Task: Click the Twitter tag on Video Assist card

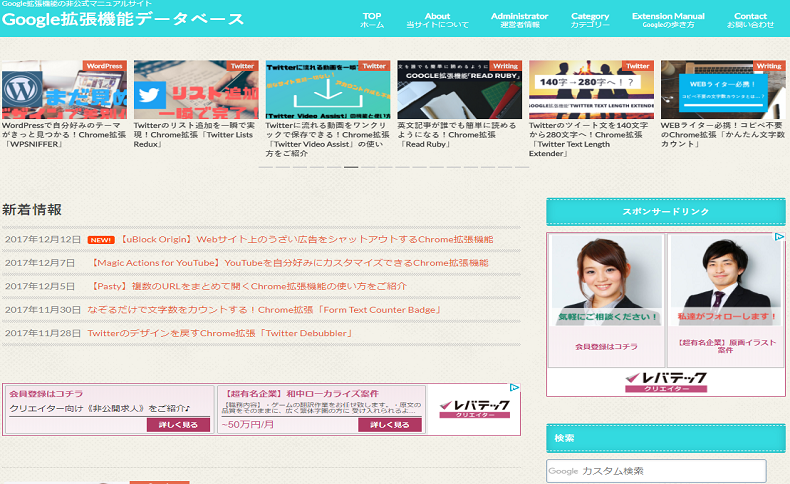Action: click(x=374, y=66)
